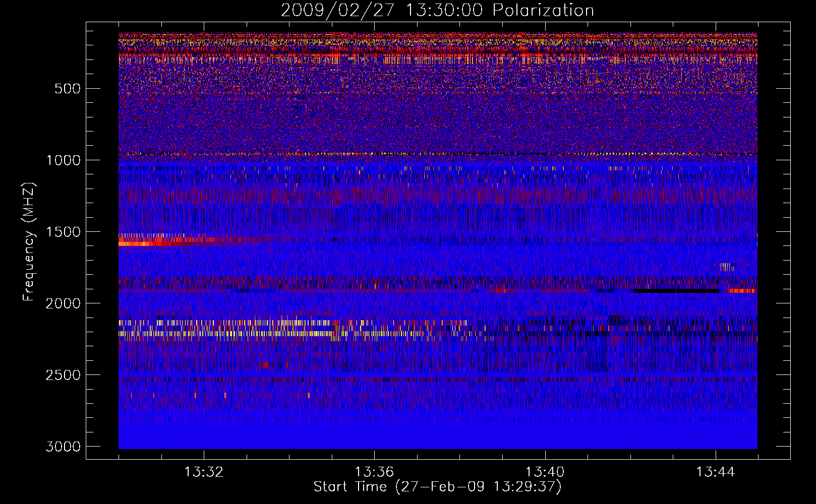Select the 2000 frequency tick label

pyautogui.click(x=63, y=303)
